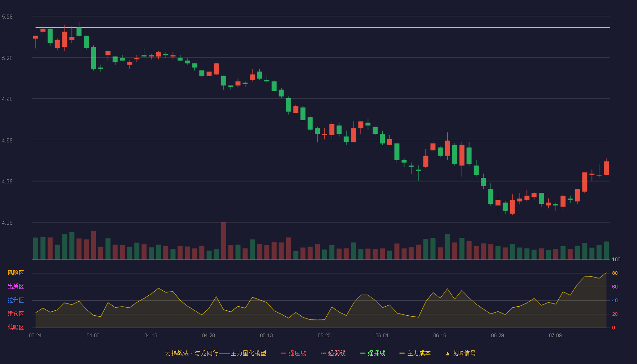Click the red 强压线 legend line marker
637x364 pixels.
(x=283, y=353)
